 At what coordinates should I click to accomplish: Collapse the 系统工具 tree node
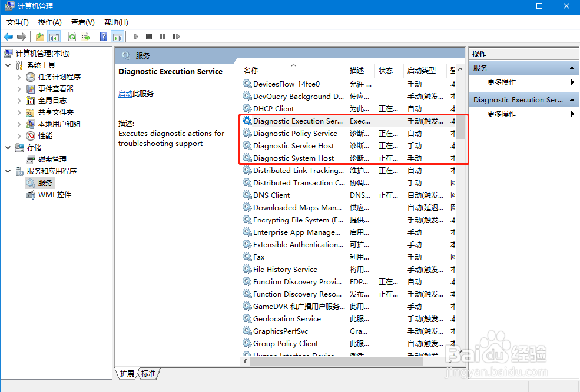pos(8,65)
